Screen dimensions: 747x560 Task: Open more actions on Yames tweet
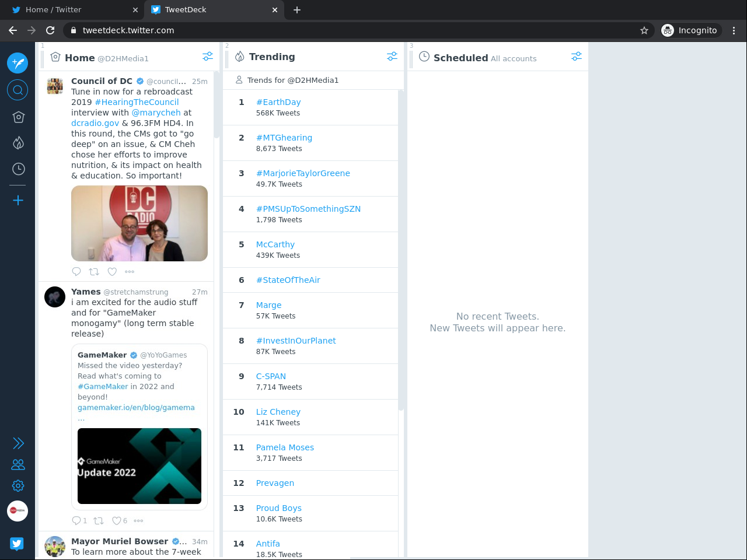pyautogui.click(x=138, y=520)
